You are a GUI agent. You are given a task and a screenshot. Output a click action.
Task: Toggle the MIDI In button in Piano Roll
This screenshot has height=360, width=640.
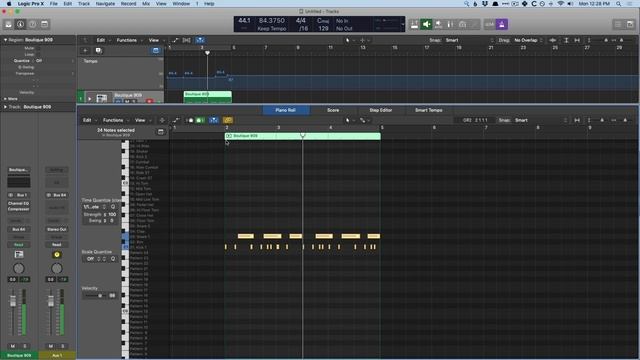[190, 120]
